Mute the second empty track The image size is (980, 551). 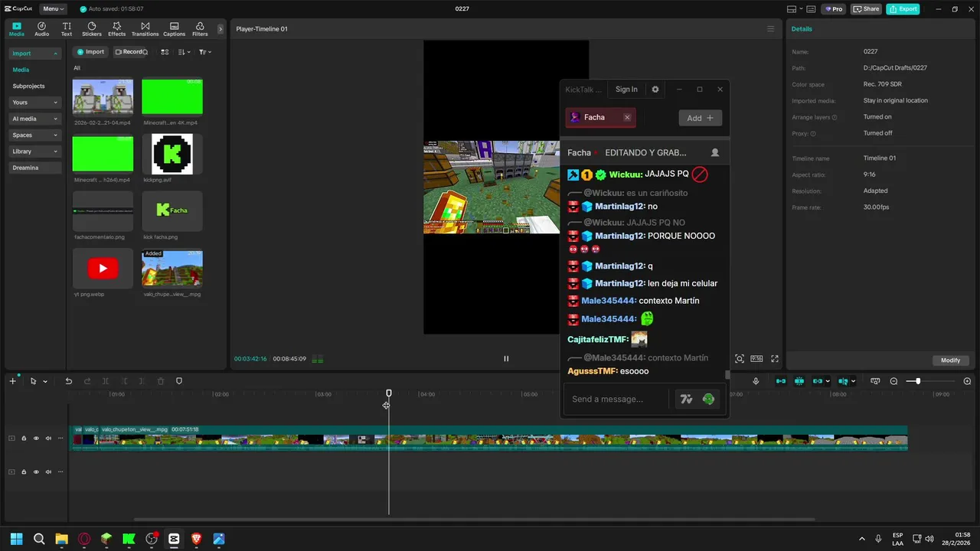tap(48, 471)
